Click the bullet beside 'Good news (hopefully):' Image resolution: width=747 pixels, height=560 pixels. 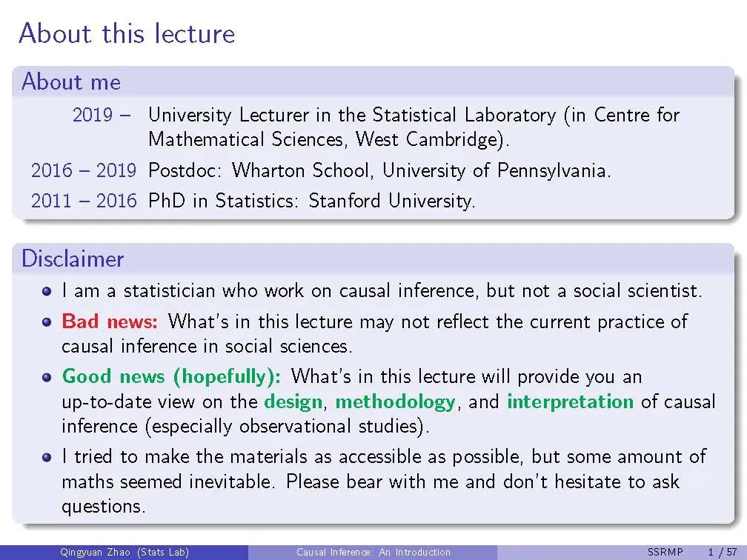pos(47,377)
